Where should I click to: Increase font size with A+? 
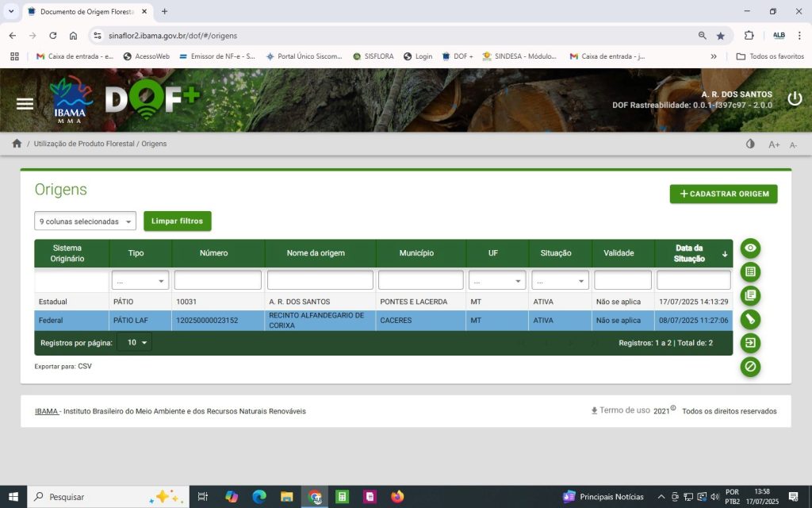[774, 144]
